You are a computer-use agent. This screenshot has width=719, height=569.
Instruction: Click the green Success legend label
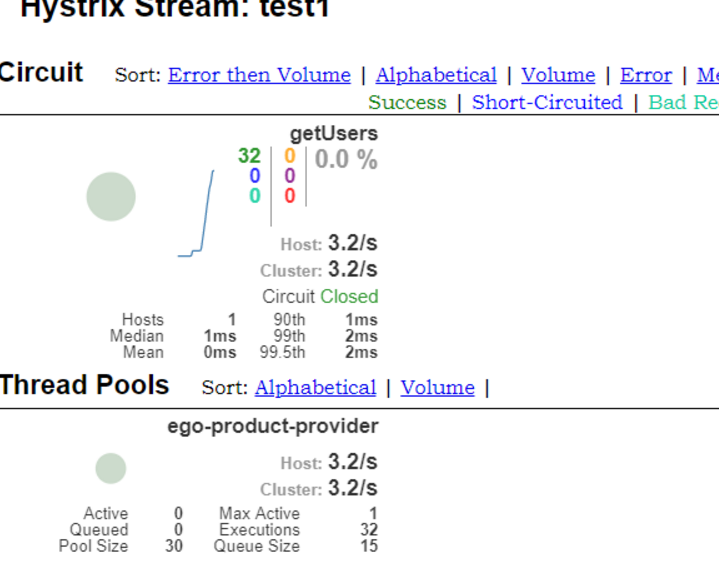tap(407, 102)
